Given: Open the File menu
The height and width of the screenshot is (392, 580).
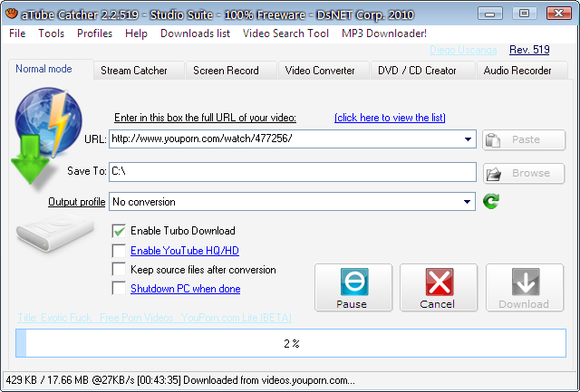Looking at the screenshot, I should [17, 33].
